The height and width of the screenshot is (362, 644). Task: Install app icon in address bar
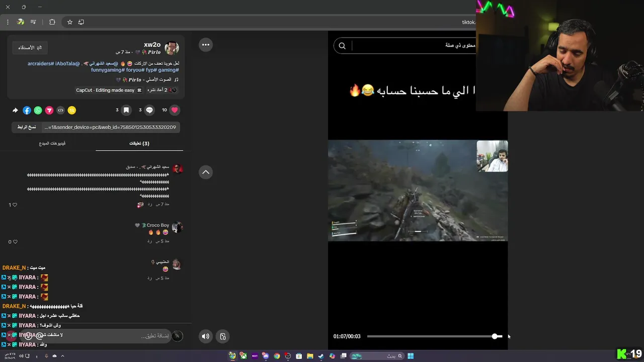[81, 22]
